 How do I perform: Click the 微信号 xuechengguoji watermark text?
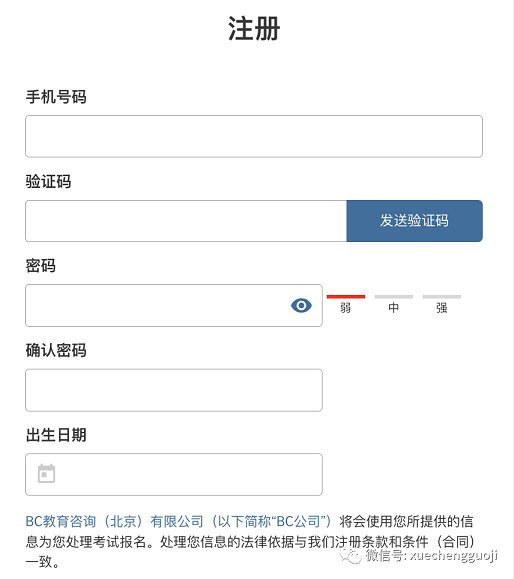click(431, 555)
